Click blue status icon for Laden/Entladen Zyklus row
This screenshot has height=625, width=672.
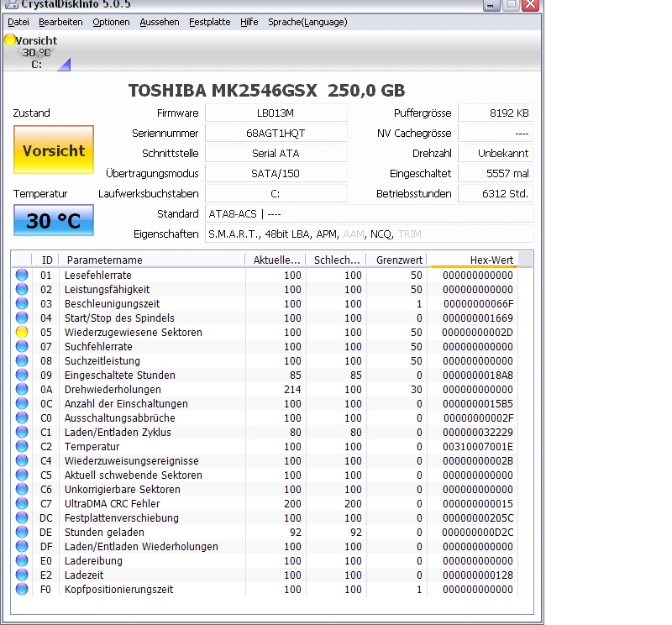[22, 432]
